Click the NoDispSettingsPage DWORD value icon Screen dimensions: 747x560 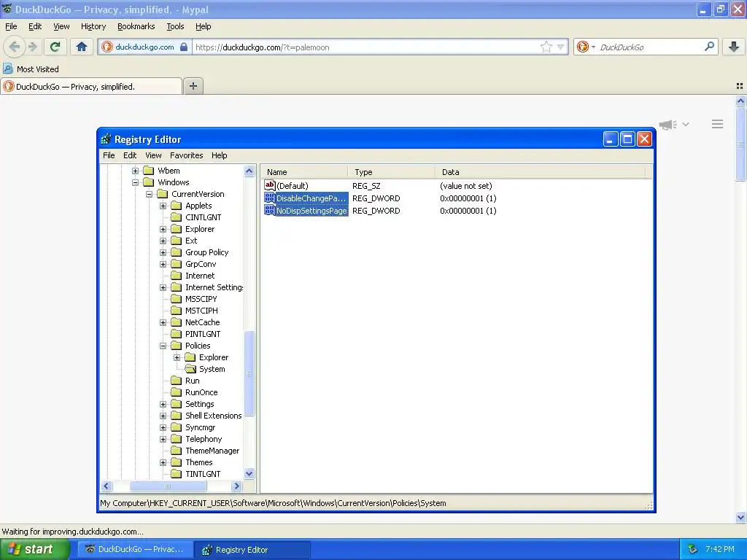[x=270, y=211]
